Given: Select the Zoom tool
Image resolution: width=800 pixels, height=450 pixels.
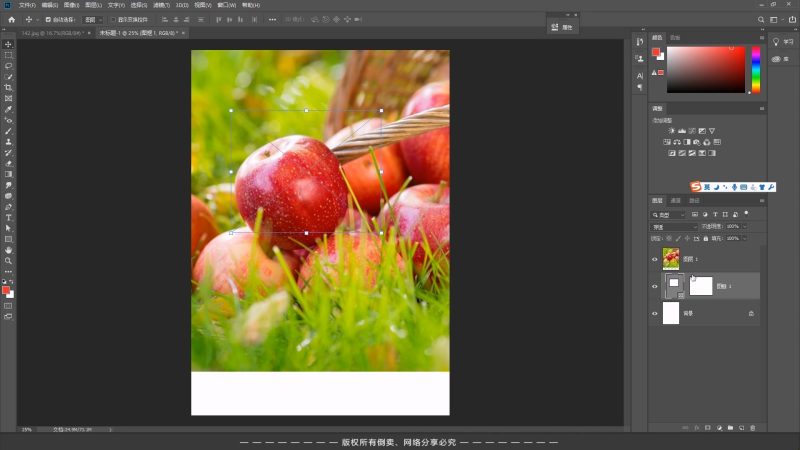Looking at the screenshot, I should (8, 261).
